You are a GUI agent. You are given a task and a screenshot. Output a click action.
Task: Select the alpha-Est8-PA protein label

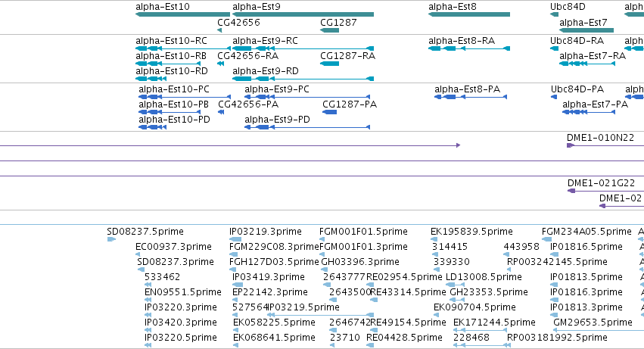coord(468,89)
